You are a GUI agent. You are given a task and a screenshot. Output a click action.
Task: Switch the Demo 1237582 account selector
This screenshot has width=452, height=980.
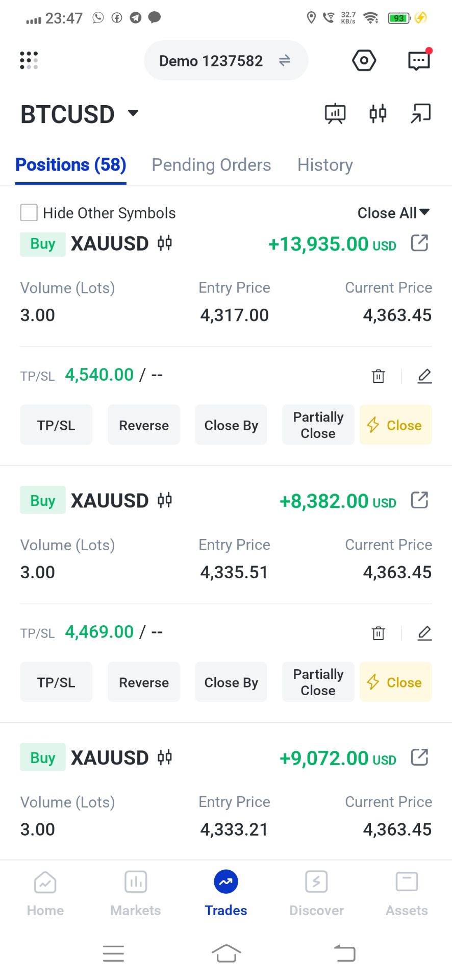[x=226, y=61]
